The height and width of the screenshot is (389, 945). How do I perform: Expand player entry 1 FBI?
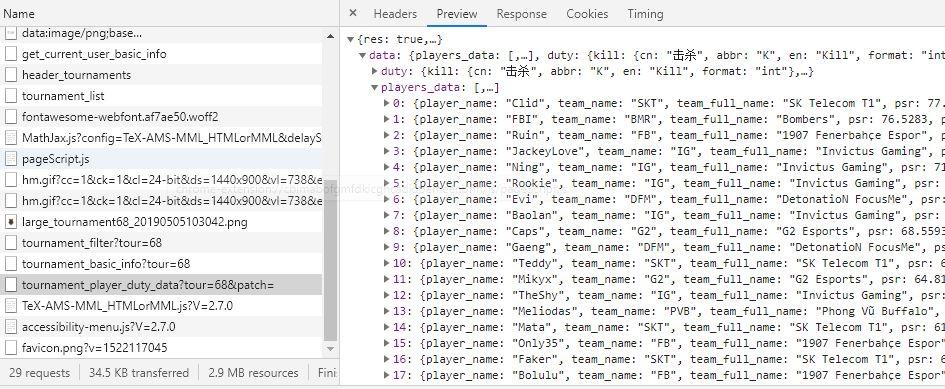coord(386,119)
